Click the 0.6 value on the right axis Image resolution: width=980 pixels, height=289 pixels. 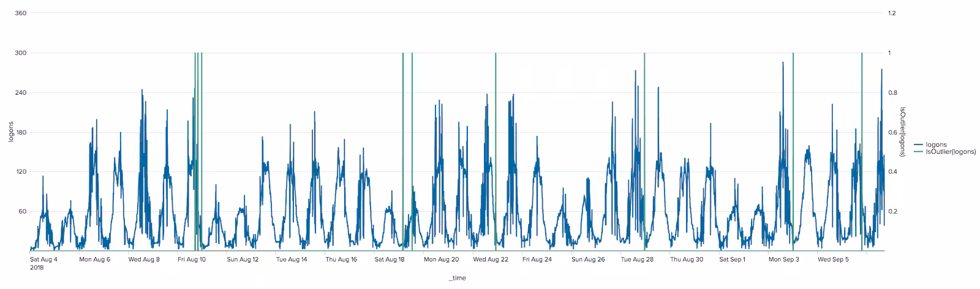[893, 132]
